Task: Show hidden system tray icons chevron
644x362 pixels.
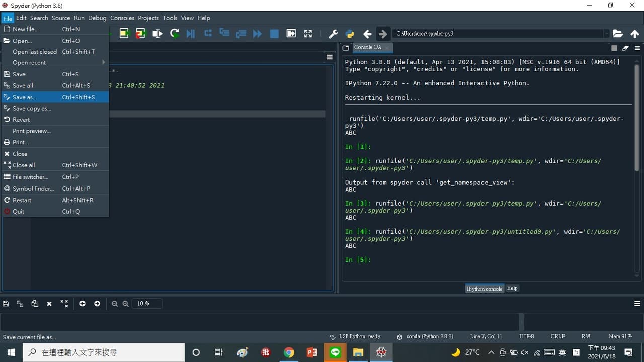Action: click(491, 352)
